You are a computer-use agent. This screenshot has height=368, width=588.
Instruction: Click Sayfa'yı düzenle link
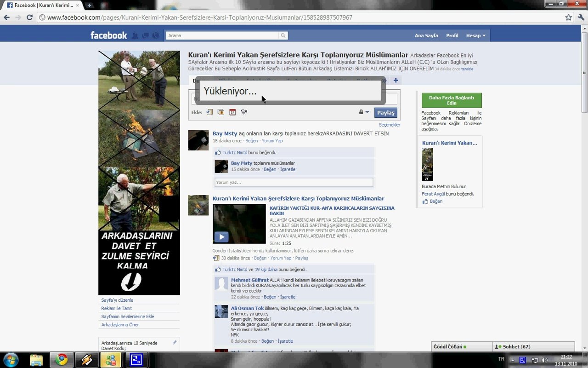pos(117,300)
